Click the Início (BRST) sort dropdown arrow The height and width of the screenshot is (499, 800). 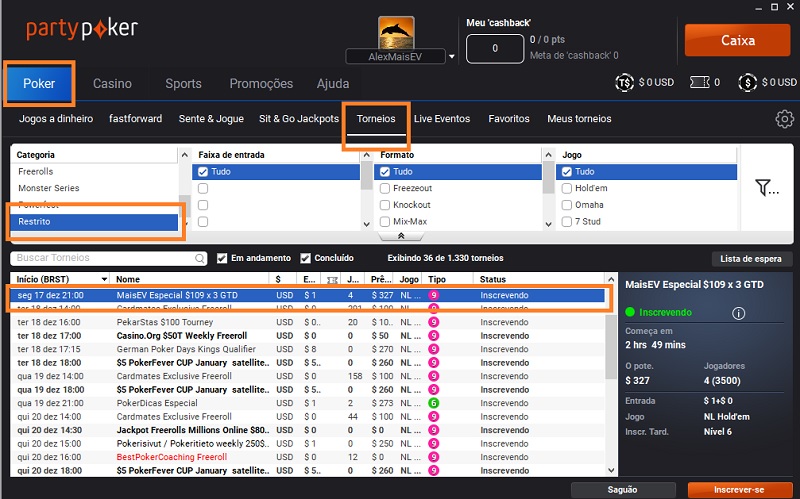pos(104,279)
